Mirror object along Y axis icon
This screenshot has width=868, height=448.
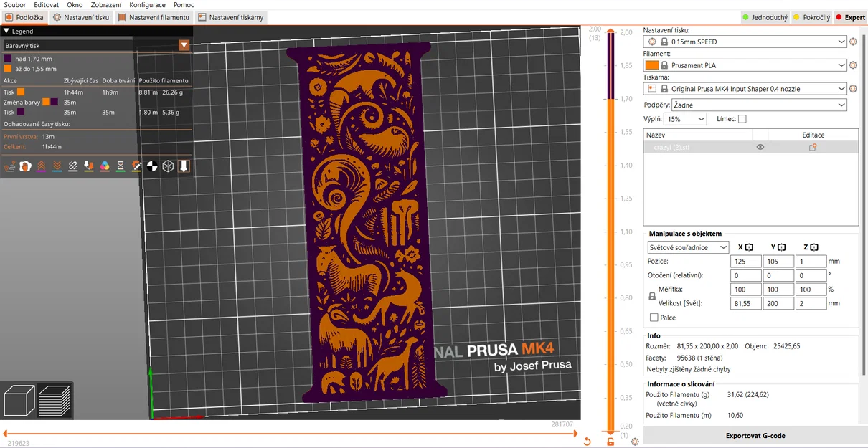tap(782, 247)
